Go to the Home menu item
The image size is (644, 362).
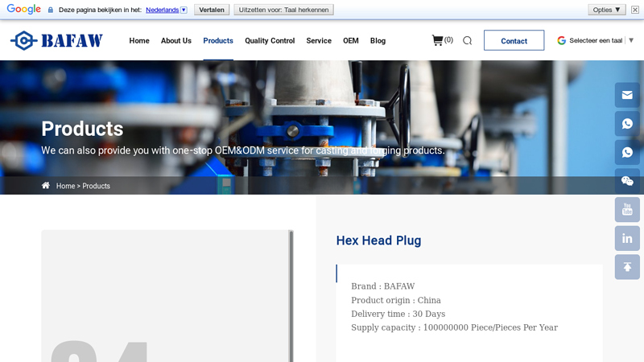pyautogui.click(x=139, y=41)
